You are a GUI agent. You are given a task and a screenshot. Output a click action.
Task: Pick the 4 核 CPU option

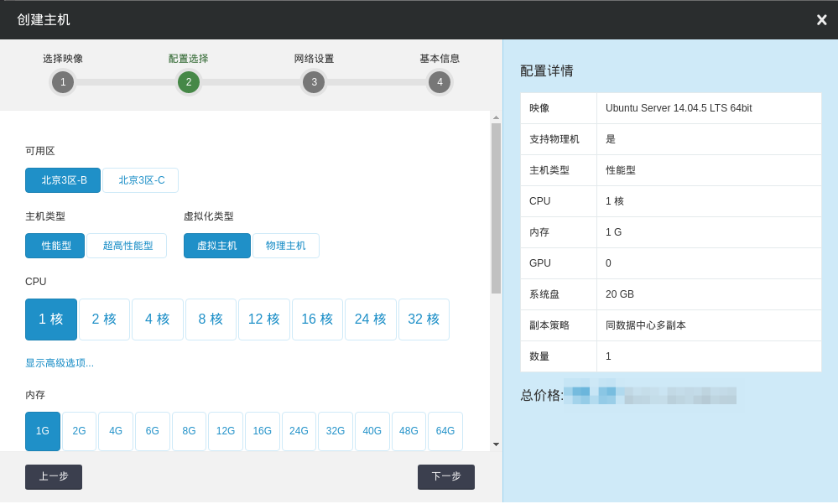(x=158, y=320)
